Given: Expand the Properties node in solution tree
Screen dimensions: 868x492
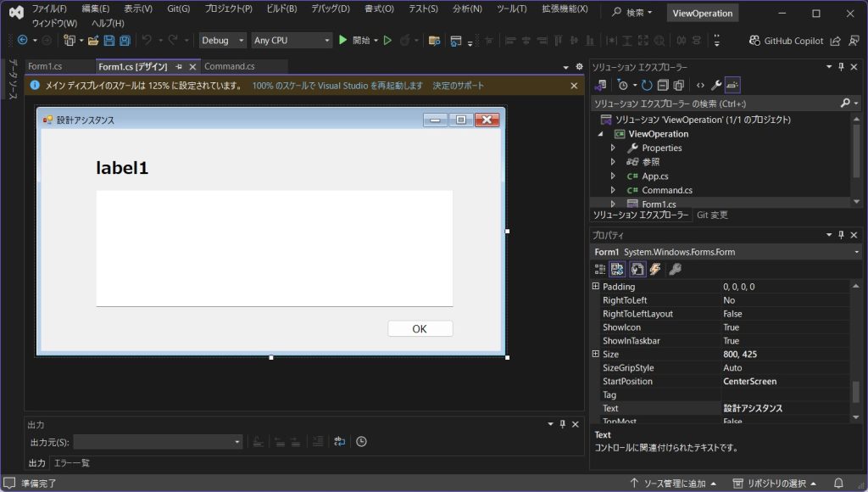Looking at the screenshot, I should click(x=613, y=148).
